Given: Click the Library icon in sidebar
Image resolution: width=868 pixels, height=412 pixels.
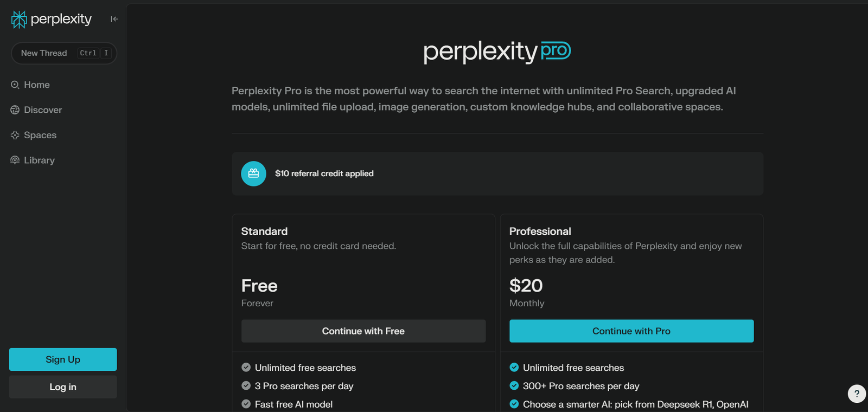Looking at the screenshot, I should [x=15, y=160].
